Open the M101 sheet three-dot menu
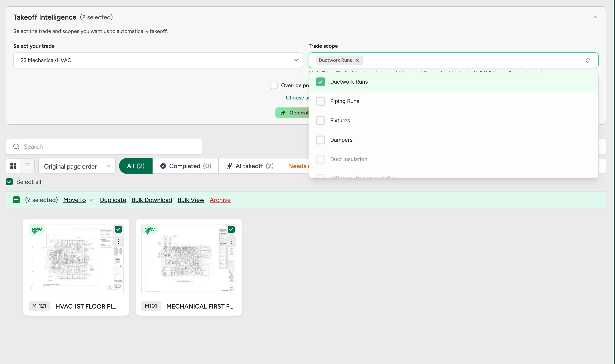 click(231, 242)
